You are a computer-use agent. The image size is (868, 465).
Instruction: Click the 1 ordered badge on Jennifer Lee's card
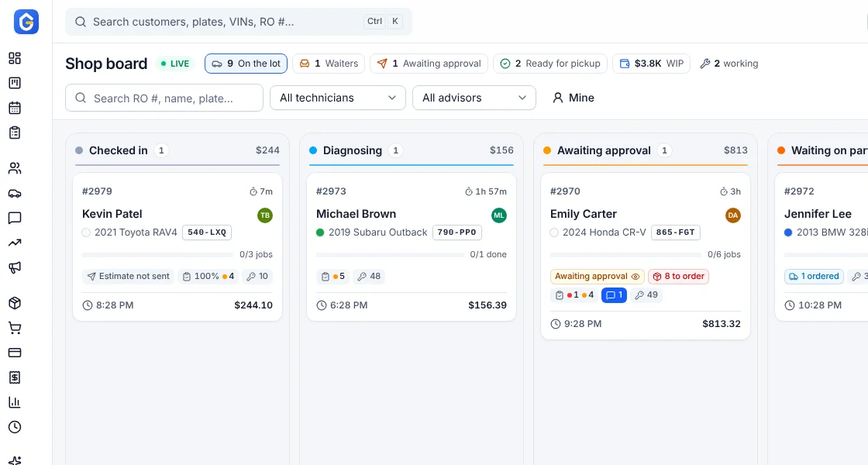click(x=814, y=276)
